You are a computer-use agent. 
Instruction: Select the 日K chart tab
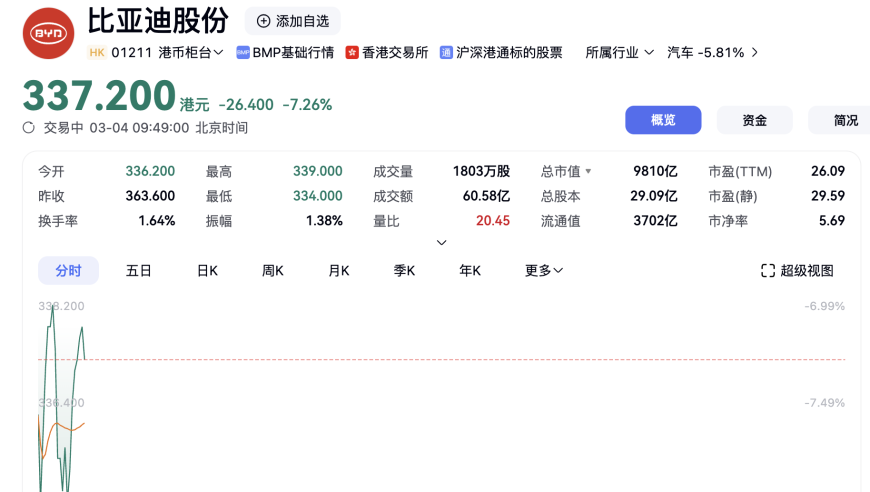click(208, 271)
